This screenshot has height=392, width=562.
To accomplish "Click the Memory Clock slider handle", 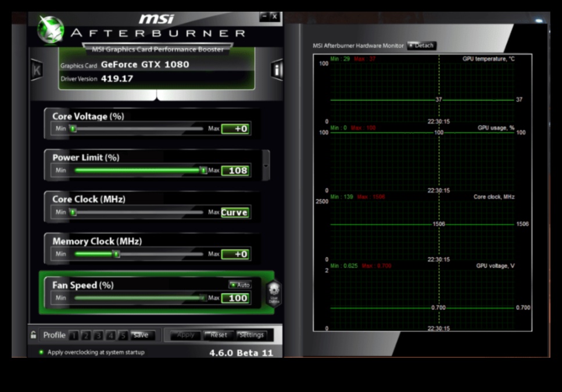I will point(116,254).
